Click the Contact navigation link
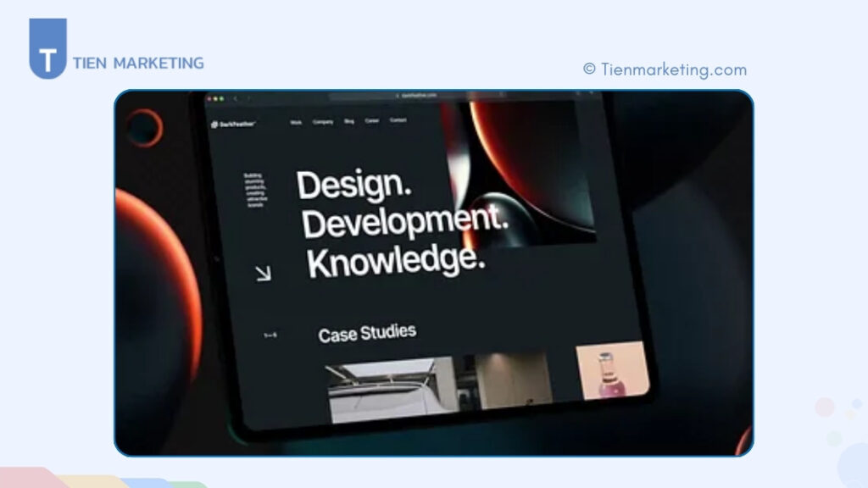868x488 pixels. point(398,119)
